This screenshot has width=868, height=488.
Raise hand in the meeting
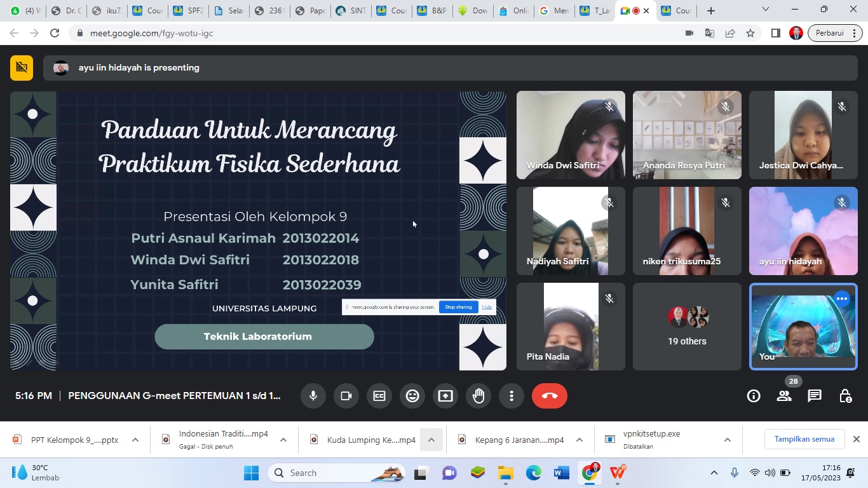478,396
